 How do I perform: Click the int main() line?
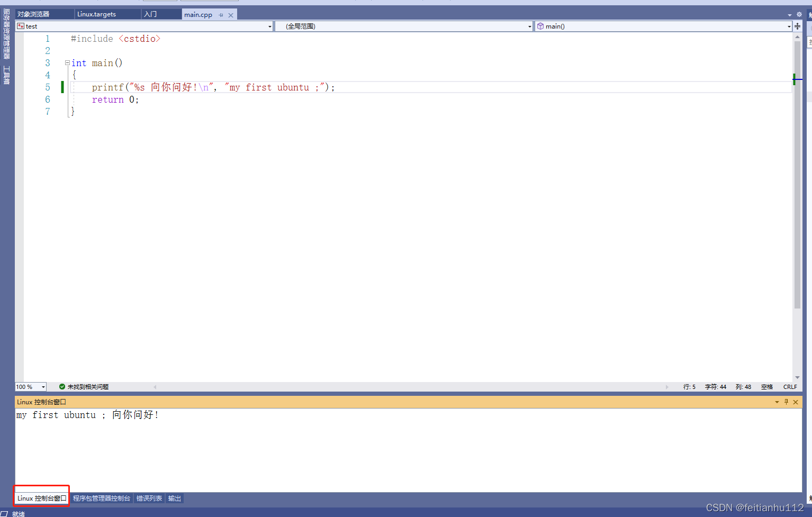tap(97, 63)
